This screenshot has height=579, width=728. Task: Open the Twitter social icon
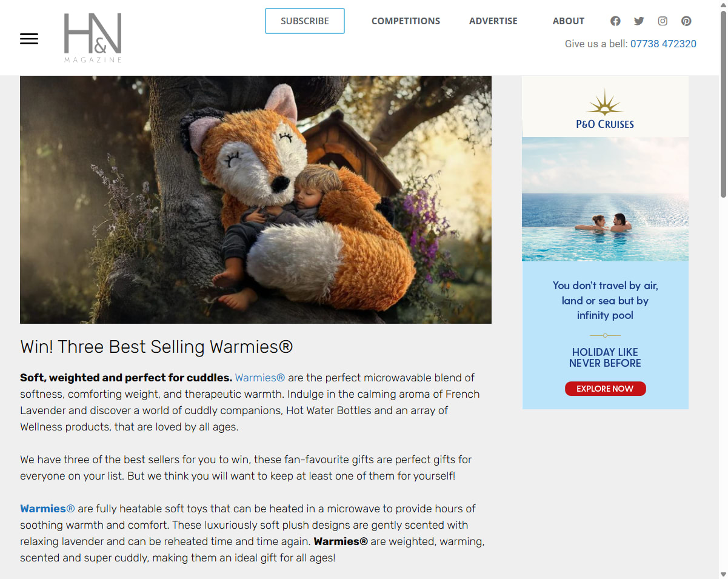point(639,21)
